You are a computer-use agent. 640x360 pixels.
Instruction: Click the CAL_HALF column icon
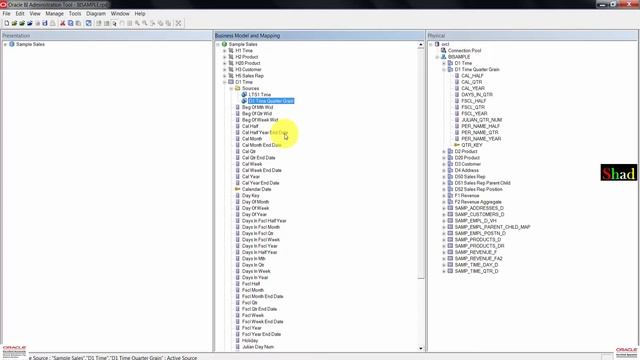(457, 76)
